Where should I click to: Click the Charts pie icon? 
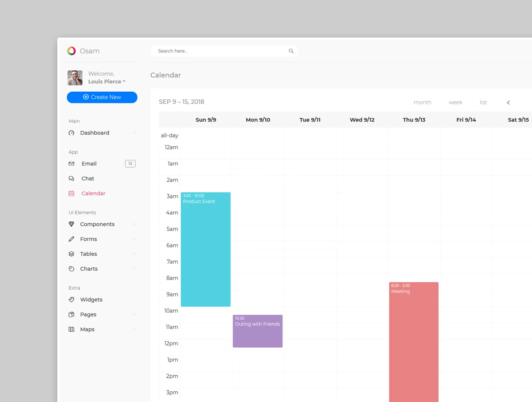click(x=72, y=269)
